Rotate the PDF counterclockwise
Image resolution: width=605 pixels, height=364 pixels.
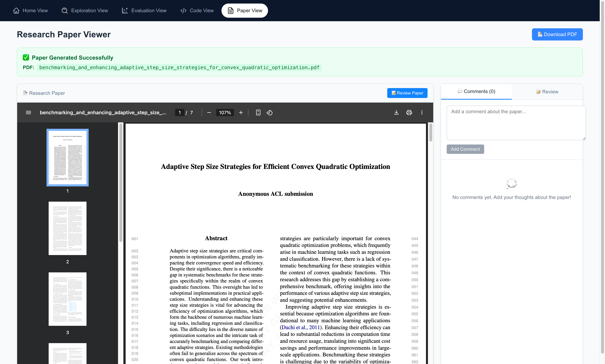[269, 113]
